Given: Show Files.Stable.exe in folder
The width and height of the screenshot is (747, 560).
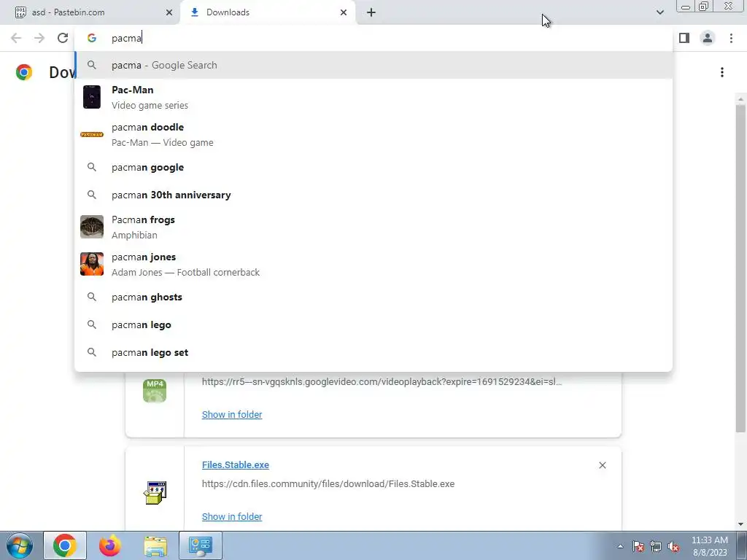Looking at the screenshot, I should [x=232, y=517].
